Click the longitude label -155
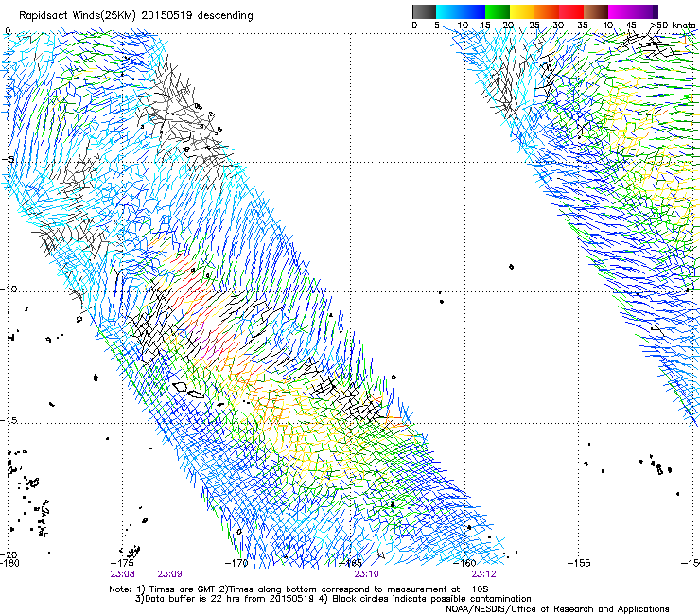 click(x=579, y=563)
